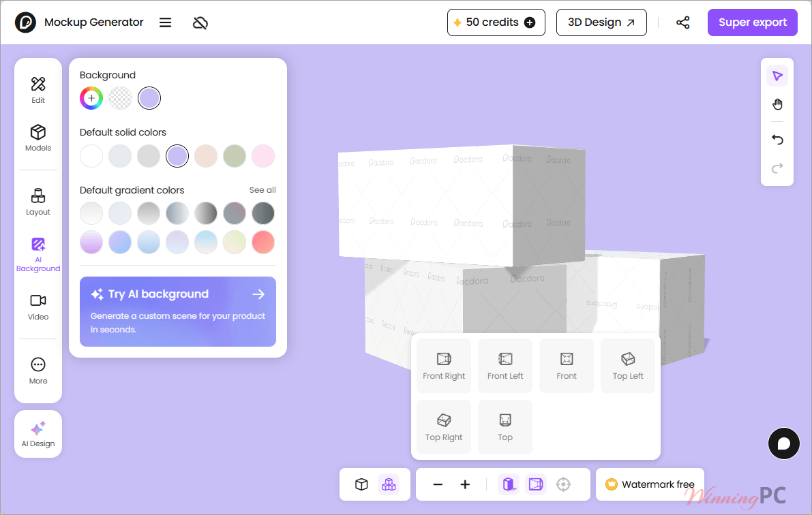Screen dimensions: 812x515
Task: Open the Models panel
Action: click(x=37, y=138)
